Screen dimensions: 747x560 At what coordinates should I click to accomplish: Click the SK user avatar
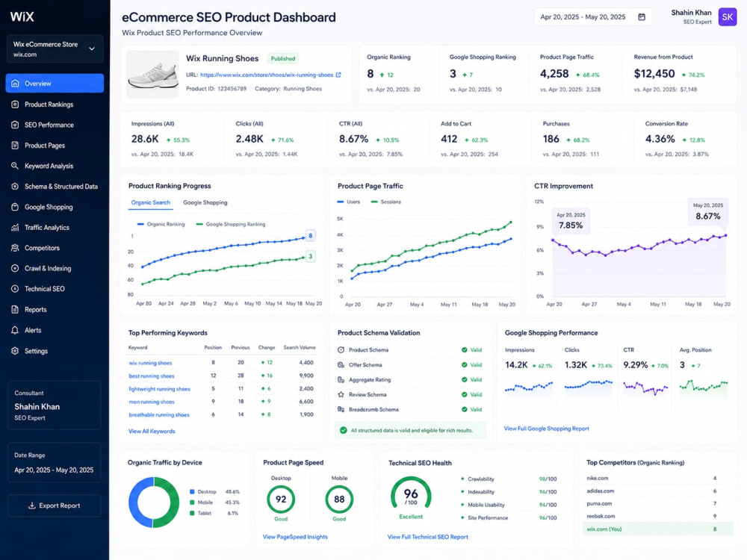(728, 16)
